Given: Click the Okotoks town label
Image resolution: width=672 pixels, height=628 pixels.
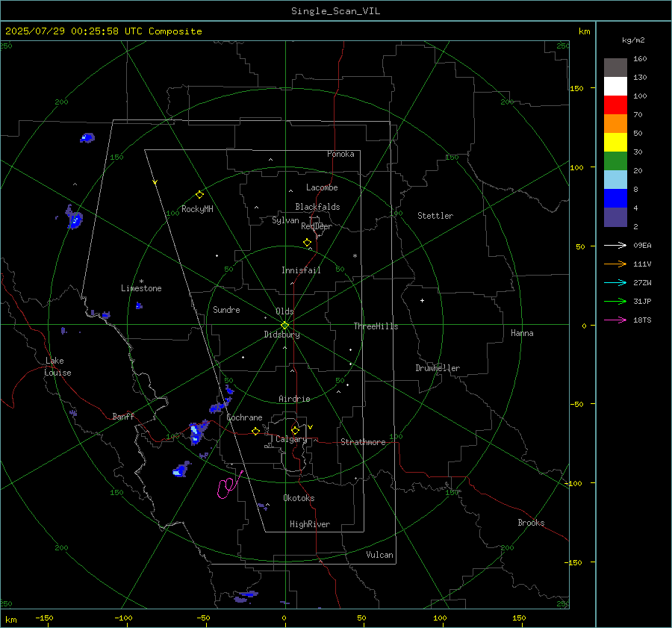Looking at the screenshot, I should 299,498.
